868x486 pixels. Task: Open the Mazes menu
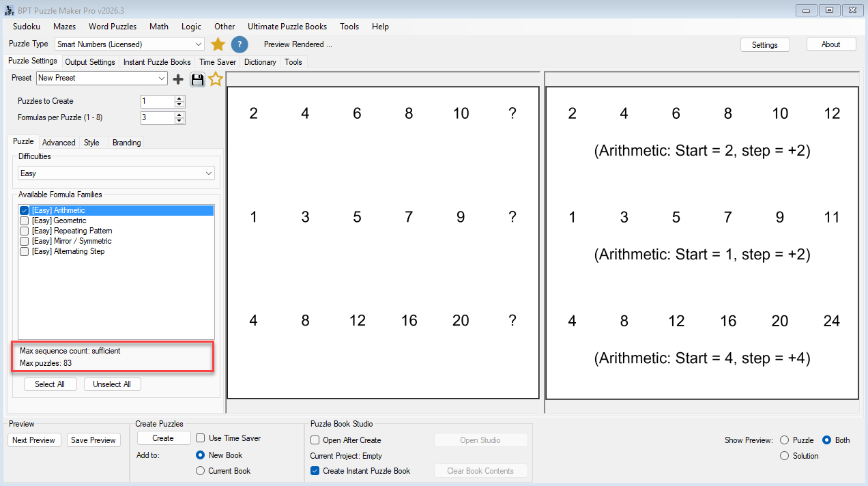click(65, 27)
